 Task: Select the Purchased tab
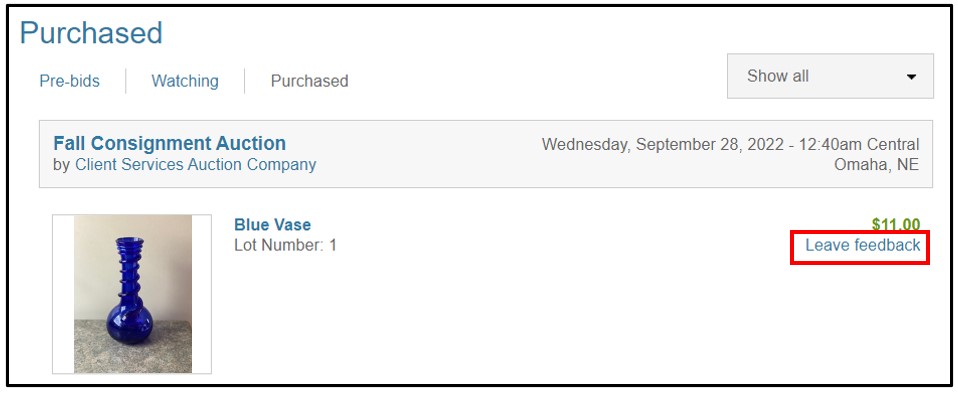click(x=309, y=81)
